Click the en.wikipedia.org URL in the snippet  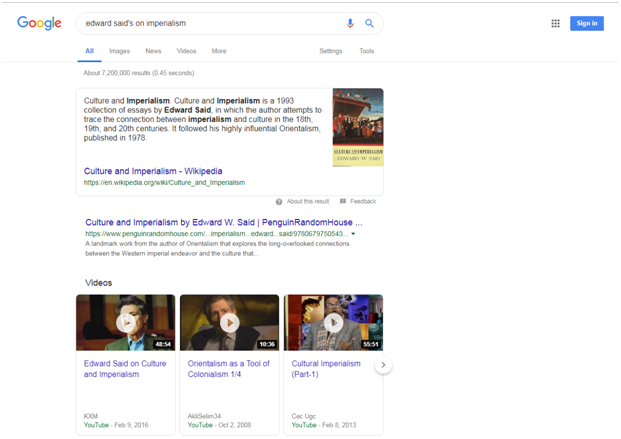click(164, 183)
